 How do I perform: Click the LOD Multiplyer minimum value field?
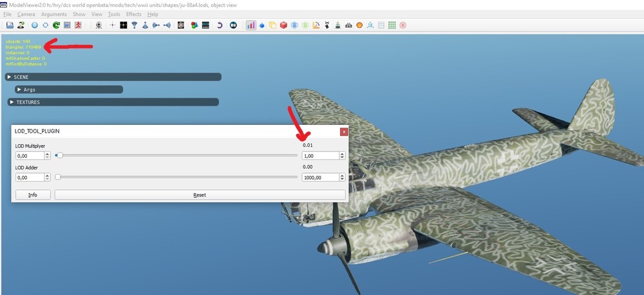[x=30, y=156]
